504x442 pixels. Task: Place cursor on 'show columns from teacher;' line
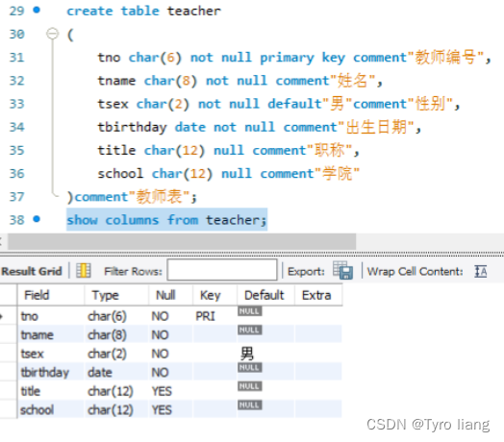click(x=166, y=220)
